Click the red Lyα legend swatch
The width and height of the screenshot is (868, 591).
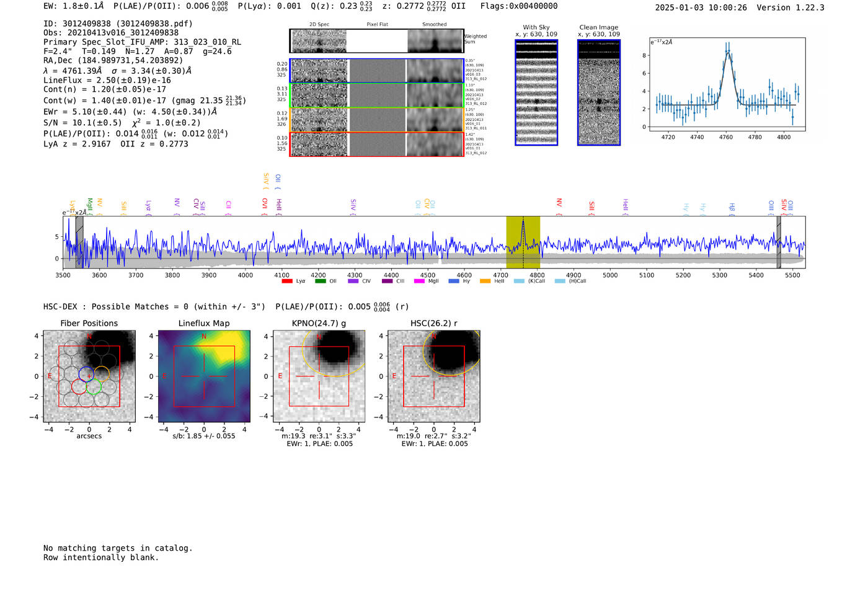click(287, 281)
